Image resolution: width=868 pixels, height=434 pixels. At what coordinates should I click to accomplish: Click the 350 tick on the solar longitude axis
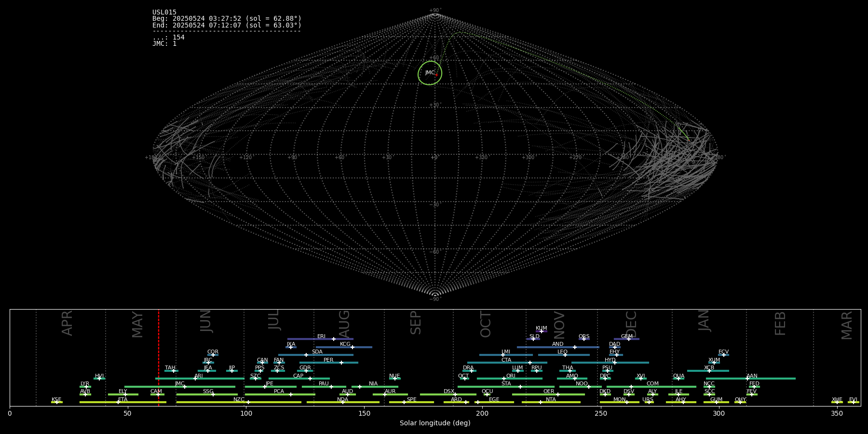tap(837, 413)
